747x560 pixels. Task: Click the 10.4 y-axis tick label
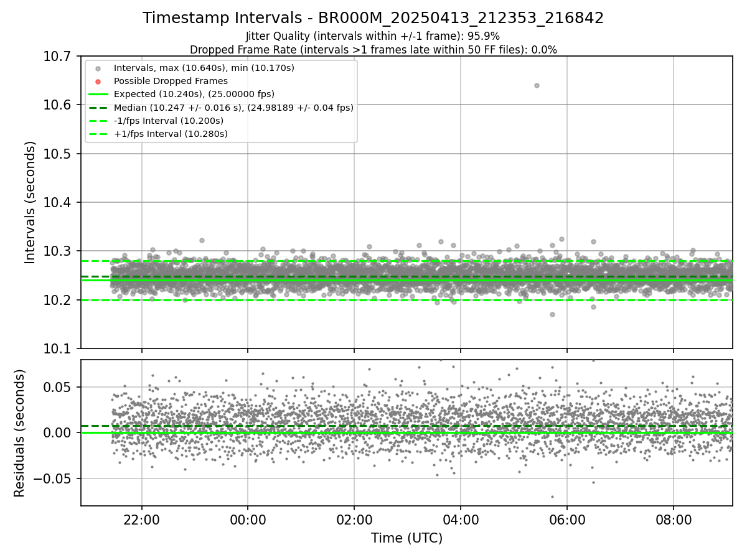[58, 202]
